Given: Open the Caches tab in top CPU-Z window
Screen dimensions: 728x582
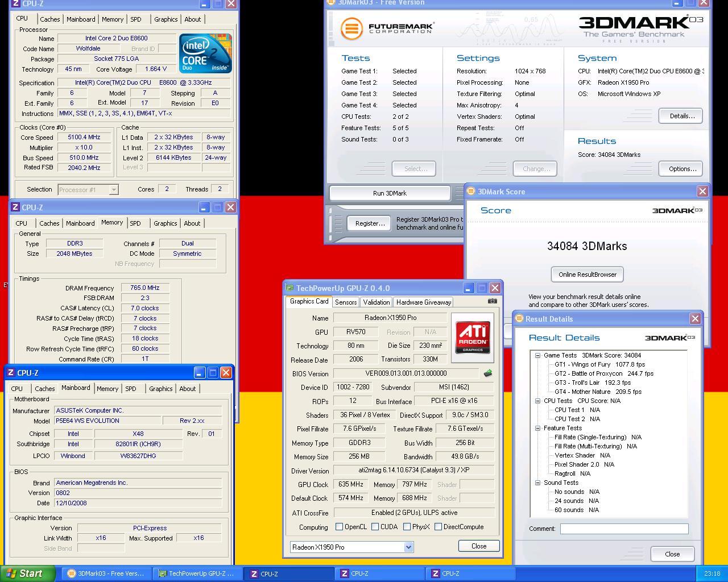Looking at the screenshot, I should pyautogui.click(x=49, y=19).
